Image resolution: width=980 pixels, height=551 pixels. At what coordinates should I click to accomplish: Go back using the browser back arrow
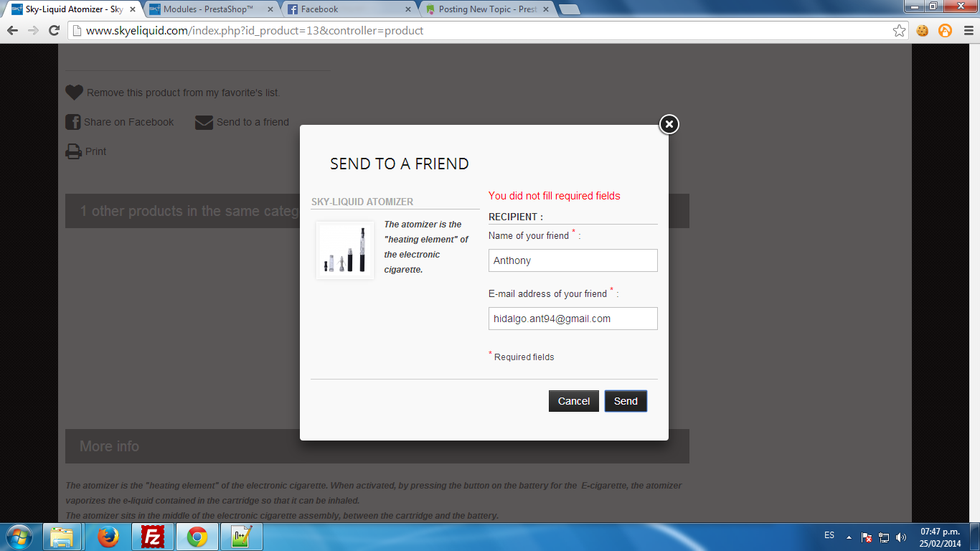click(13, 30)
